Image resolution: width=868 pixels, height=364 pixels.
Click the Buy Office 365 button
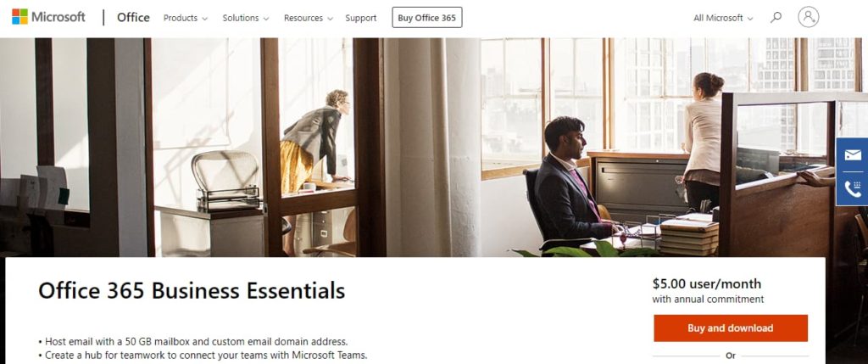click(427, 17)
